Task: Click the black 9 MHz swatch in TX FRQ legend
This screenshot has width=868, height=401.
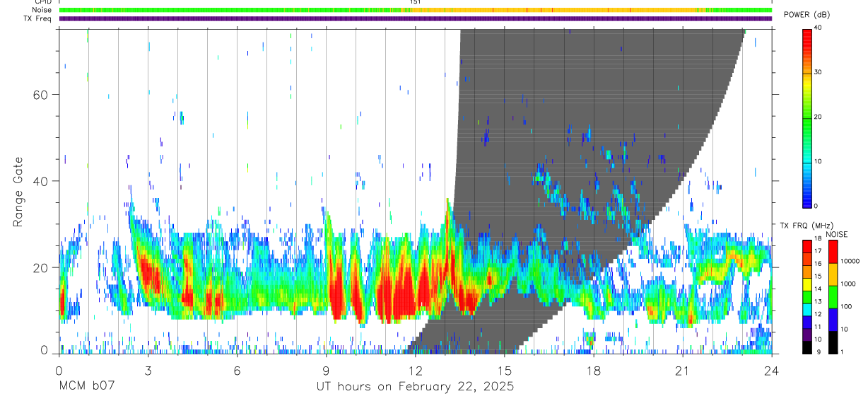Action: [x=807, y=347]
